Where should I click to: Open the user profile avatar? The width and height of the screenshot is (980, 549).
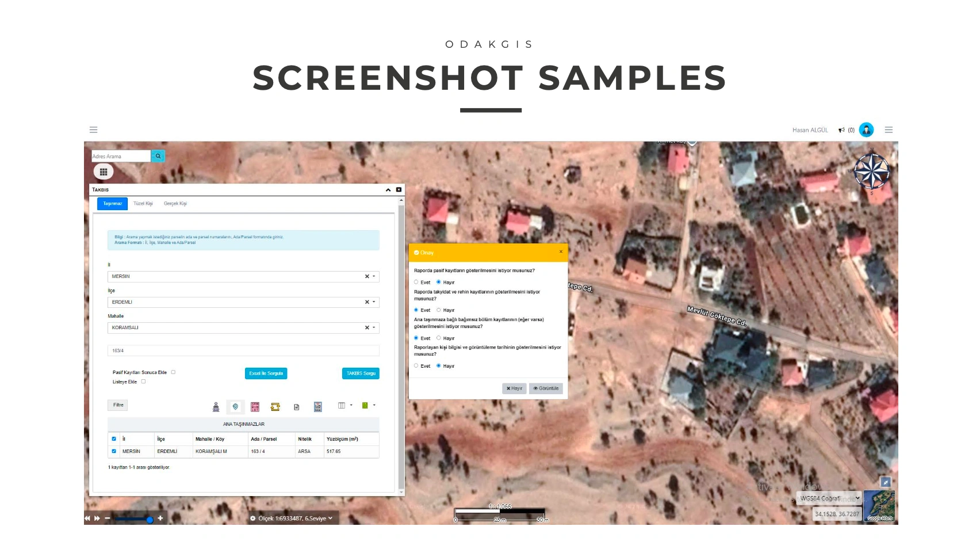[x=866, y=130]
